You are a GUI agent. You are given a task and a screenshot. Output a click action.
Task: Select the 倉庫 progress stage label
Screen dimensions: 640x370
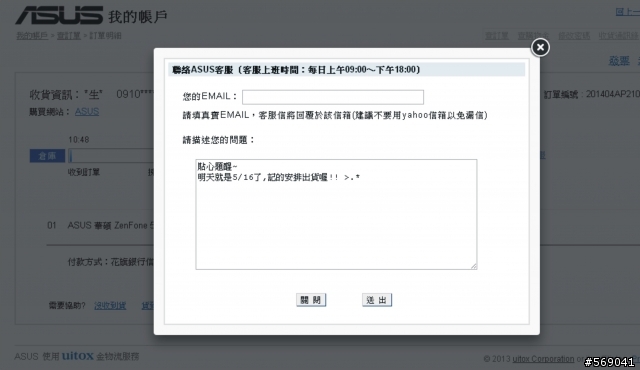[47, 156]
